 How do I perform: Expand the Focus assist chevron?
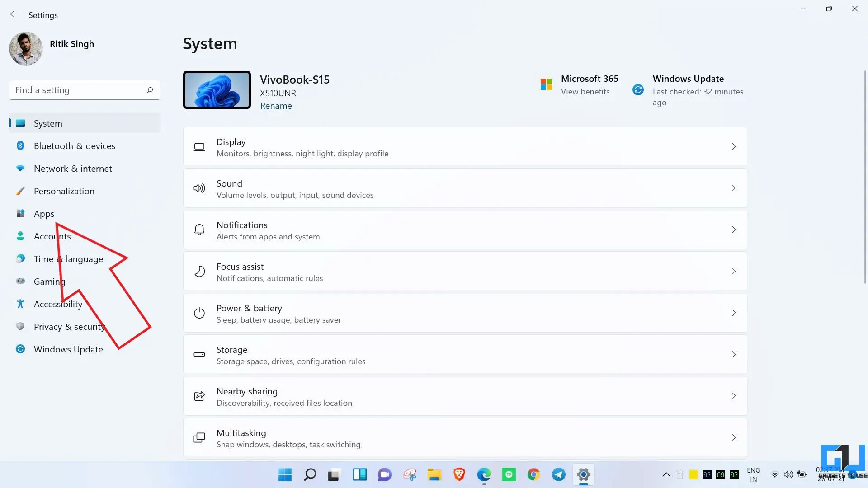point(734,272)
